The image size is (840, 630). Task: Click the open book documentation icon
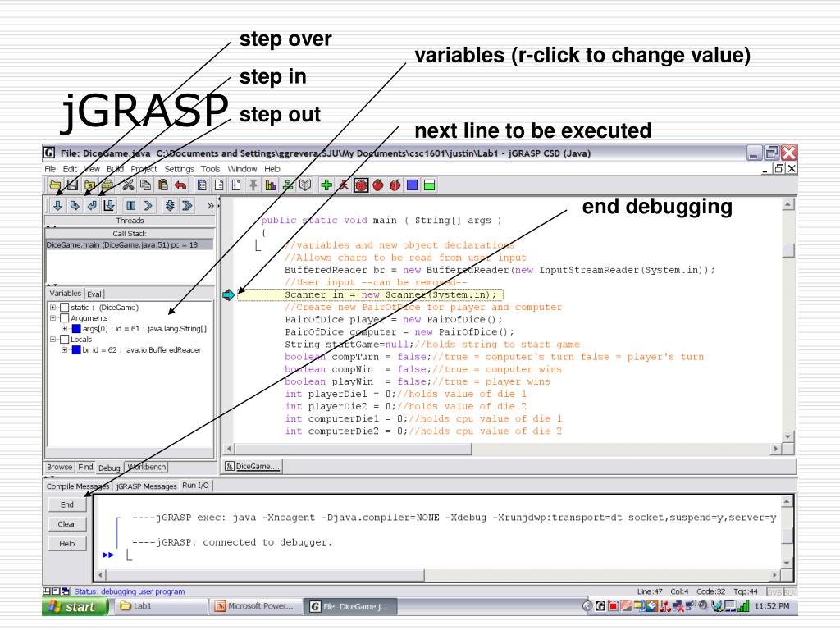point(305,185)
